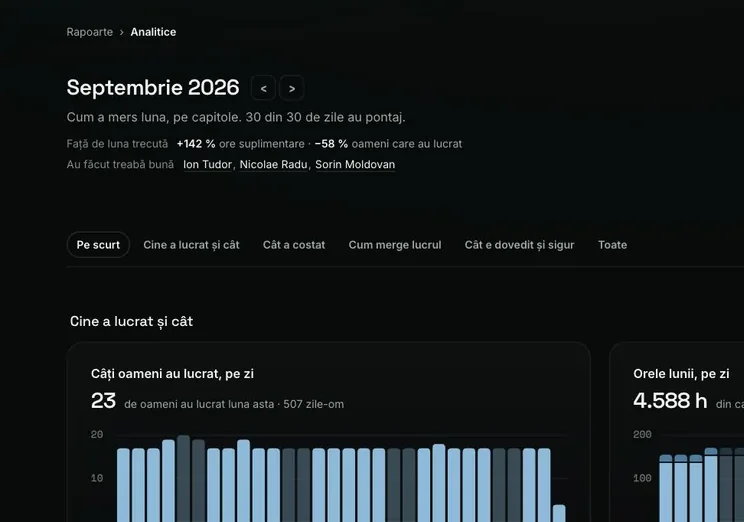
Task: Click the first bar in Orele lunii chart
Action: [x=666, y=488]
